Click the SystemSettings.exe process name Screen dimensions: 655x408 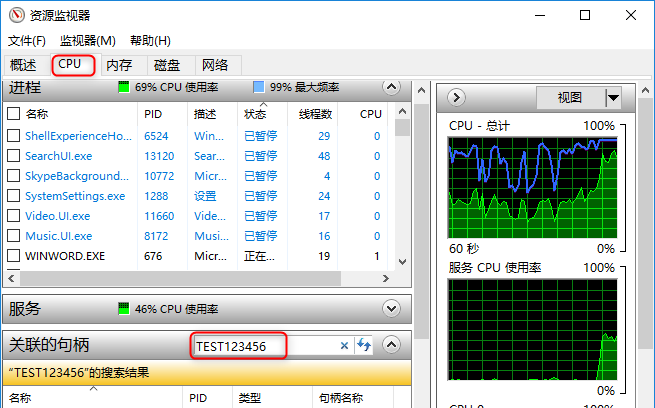75,196
